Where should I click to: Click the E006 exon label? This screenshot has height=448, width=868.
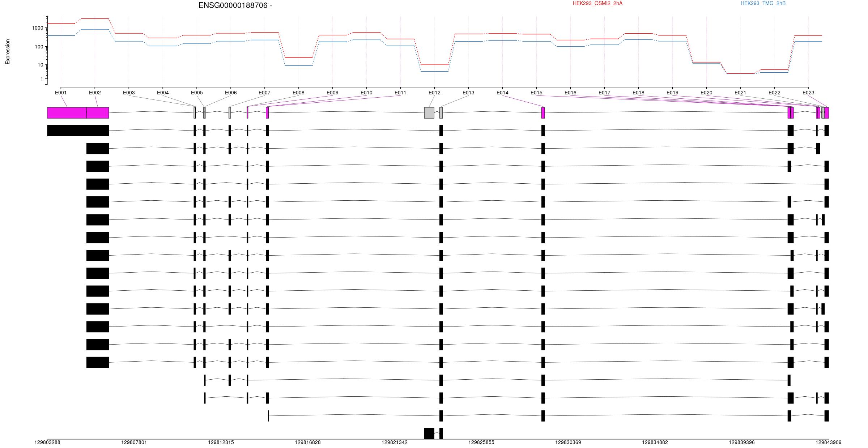231,93
